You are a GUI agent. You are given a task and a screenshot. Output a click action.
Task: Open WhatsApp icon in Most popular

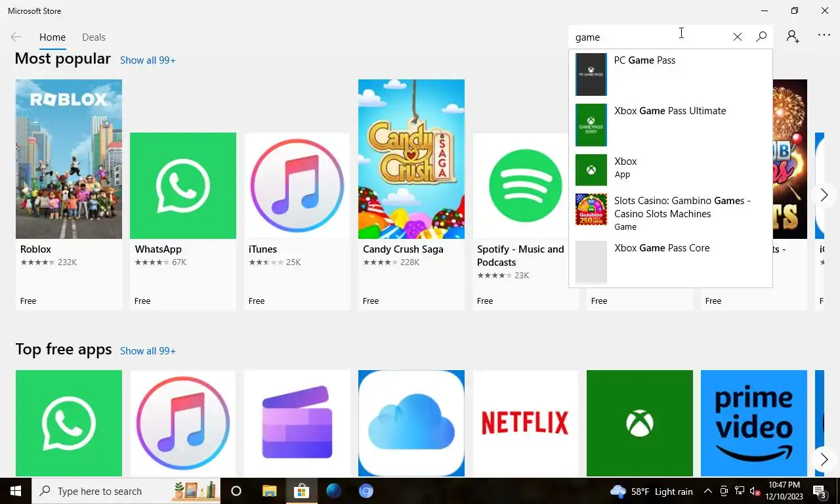[183, 186]
